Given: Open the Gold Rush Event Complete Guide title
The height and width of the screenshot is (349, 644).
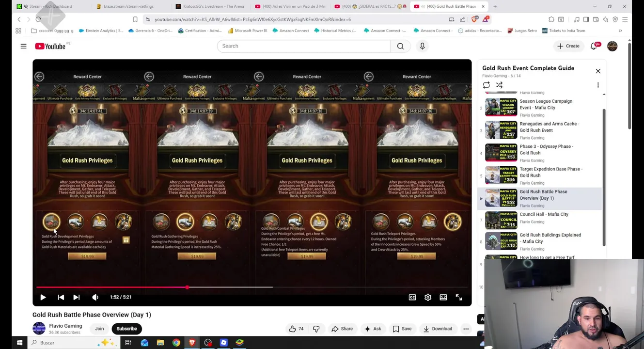Looking at the screenshot, I should click(528, 68).
